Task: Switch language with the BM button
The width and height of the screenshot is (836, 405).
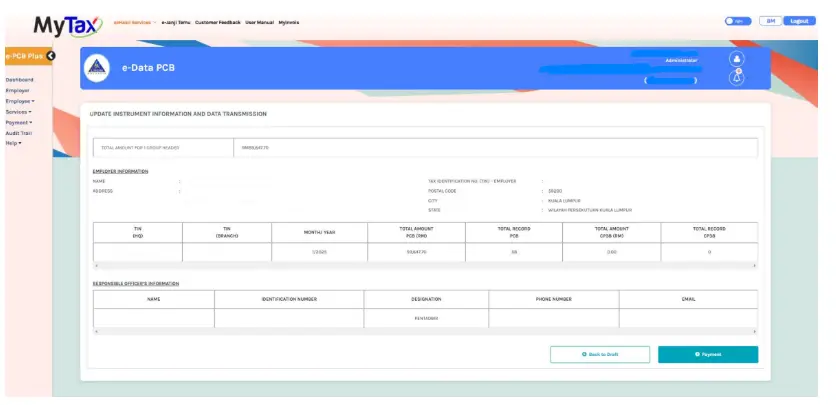Action: click(770, 21)
